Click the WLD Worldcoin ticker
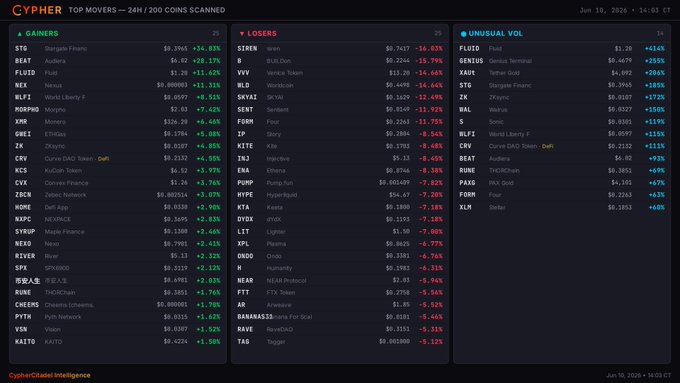 pyautogui.click(x=243, y=85)
